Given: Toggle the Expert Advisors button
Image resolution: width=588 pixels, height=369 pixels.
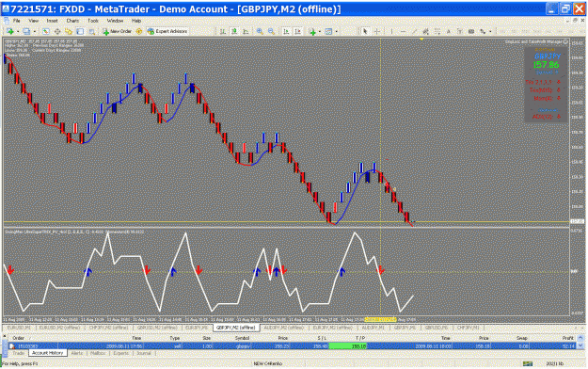Looking at the screenshot, I should pos(167,31).
